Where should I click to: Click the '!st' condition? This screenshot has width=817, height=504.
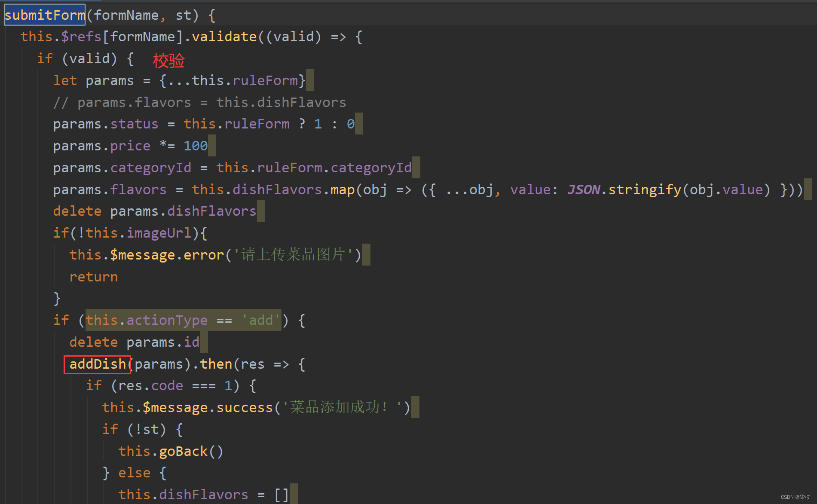[x=147, y=429]
